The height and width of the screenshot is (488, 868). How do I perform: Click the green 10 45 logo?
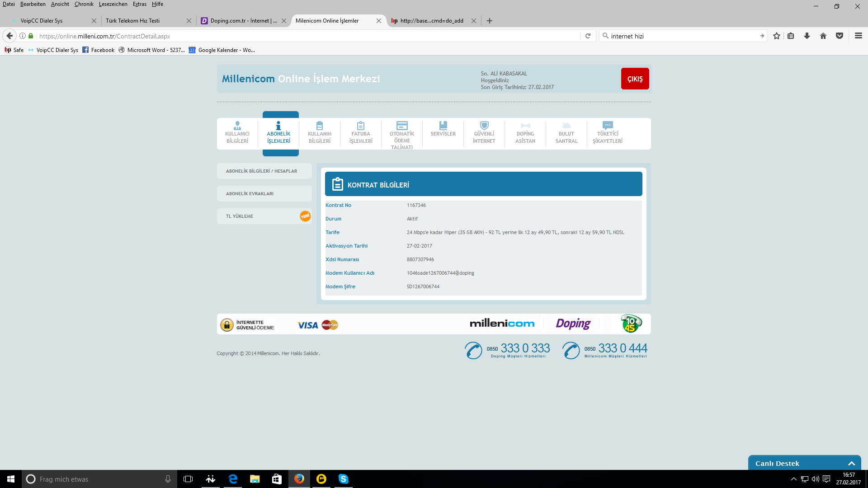coord(631,324)
